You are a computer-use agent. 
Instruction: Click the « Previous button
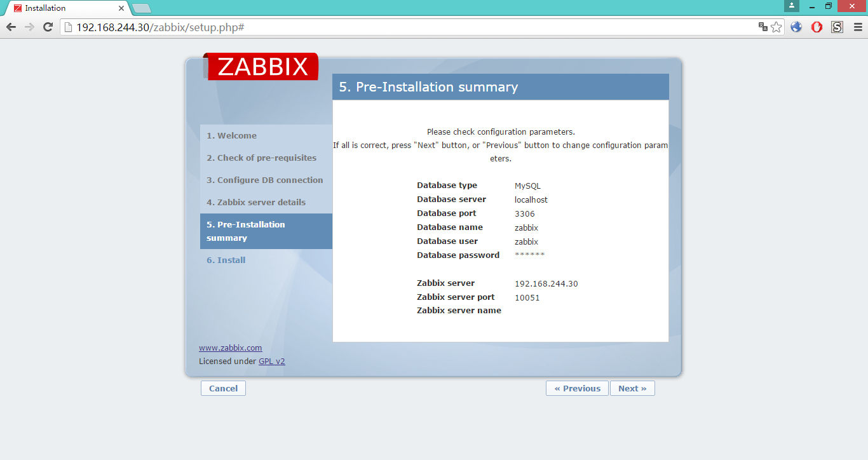pos(577,388)
